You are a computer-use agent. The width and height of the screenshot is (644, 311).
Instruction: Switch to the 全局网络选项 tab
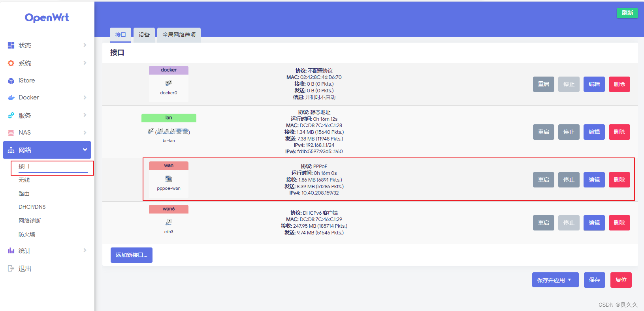[179, 35]
